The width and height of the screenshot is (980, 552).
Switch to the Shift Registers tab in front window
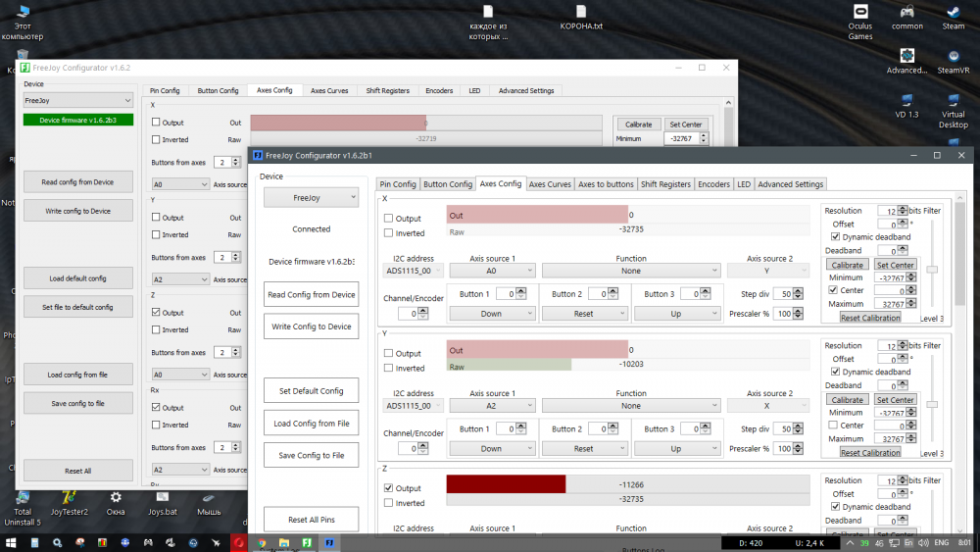pos(665,184)
